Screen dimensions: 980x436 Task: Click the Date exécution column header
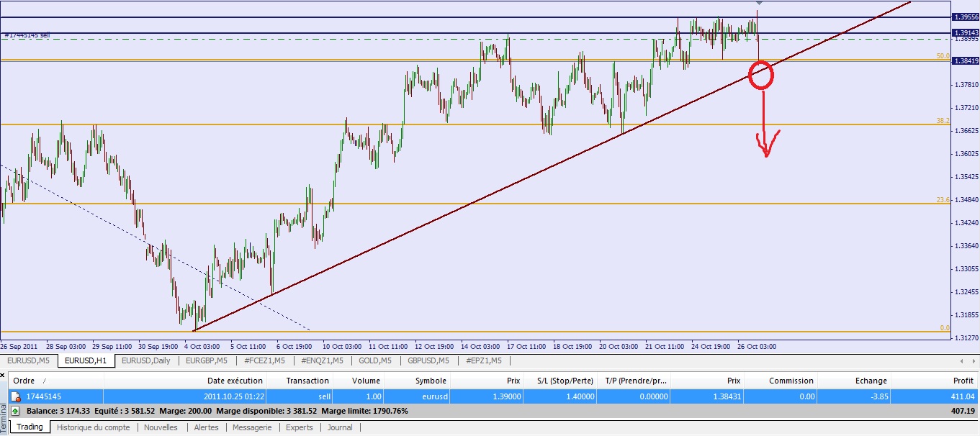pyautogui.click(x=235, y=381)
